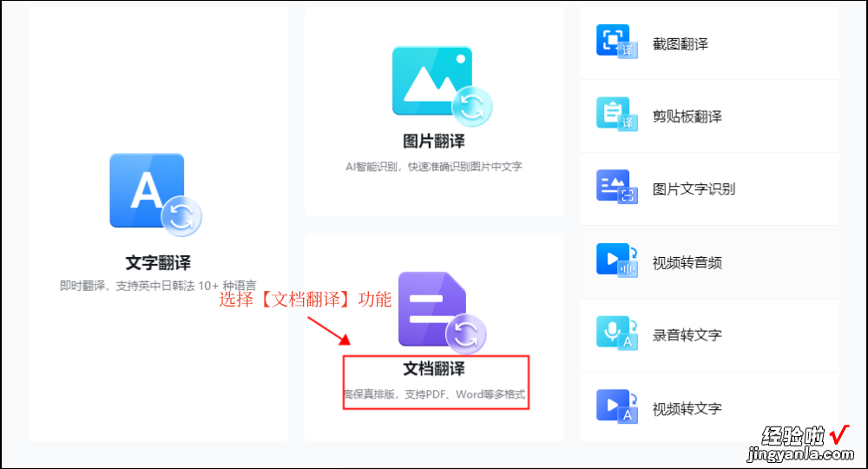Open the 文字翻译 blue A icon

pos(155,194)
